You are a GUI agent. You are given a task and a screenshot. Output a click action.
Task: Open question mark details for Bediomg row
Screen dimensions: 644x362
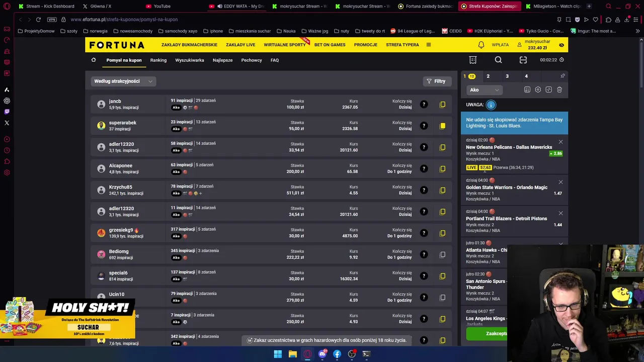pos(424,254)
